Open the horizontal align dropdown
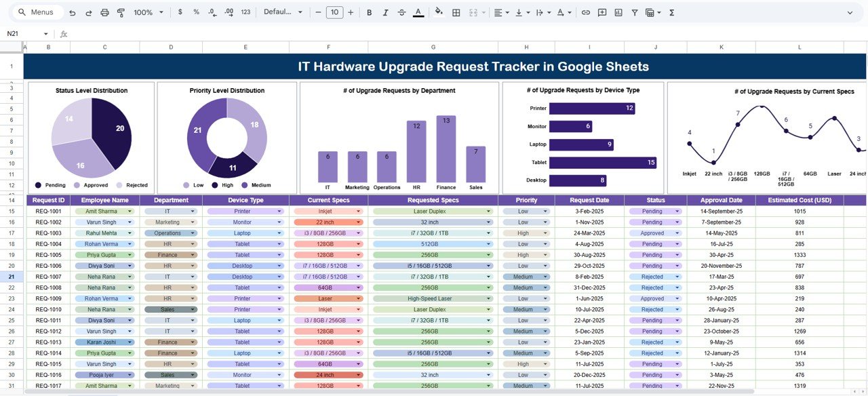The height and width of the screenshot is (396, 868). (501, 12)
